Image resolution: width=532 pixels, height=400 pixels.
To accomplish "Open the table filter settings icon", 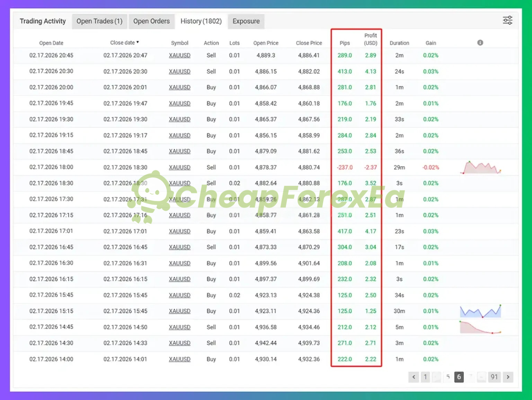I will coord(507,20).
